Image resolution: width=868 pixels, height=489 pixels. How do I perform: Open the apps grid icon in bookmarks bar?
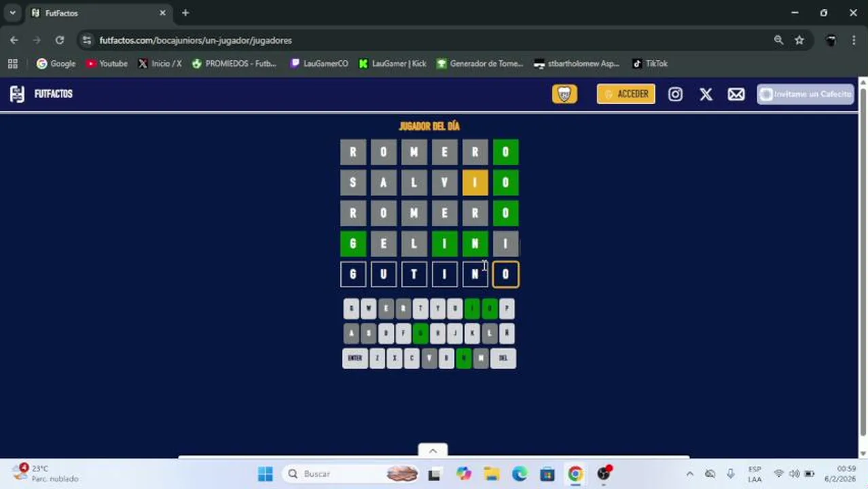click(12, 63)
